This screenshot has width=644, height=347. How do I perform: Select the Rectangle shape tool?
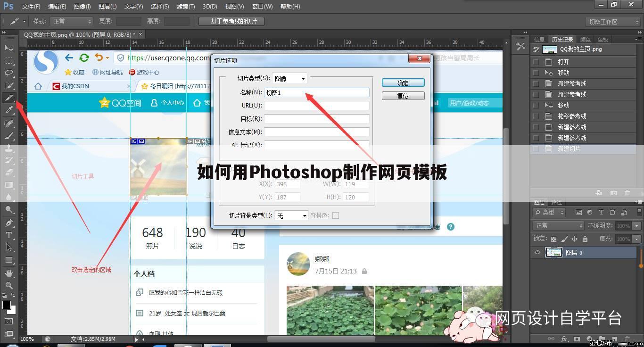9,260
